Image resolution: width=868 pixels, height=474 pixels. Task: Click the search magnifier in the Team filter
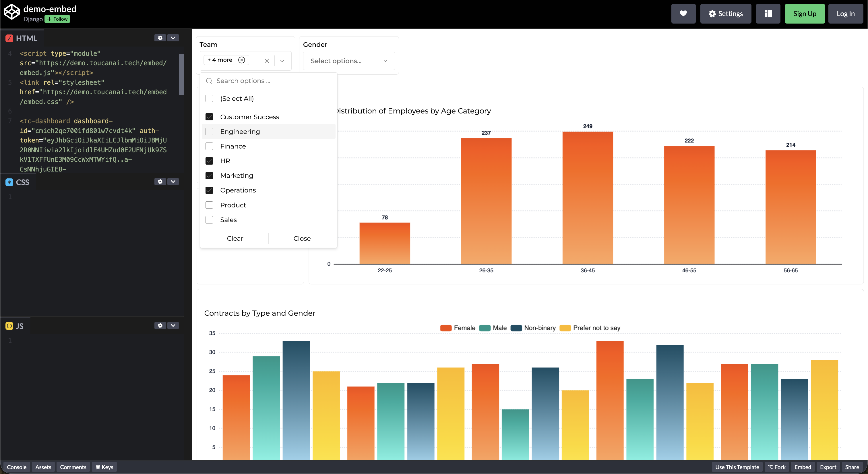209,81
